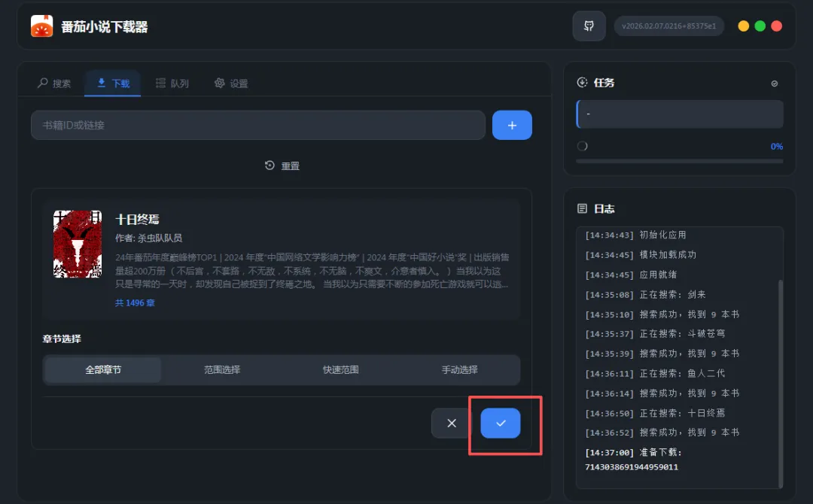Click the 0% progress label
Screen dimensions: 813x504
point(777,146)
